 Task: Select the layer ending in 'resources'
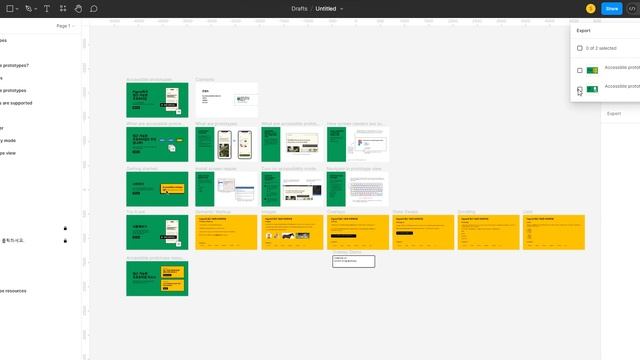(x=13, y=291)
